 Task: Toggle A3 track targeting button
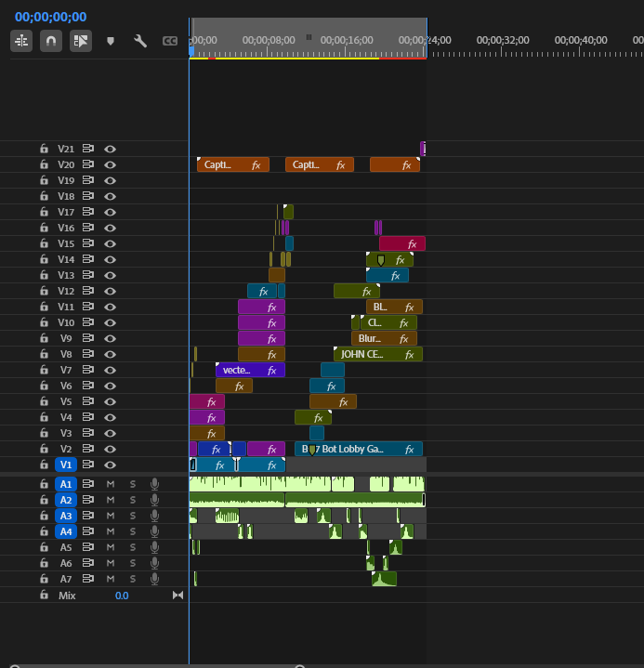(66, 516)
